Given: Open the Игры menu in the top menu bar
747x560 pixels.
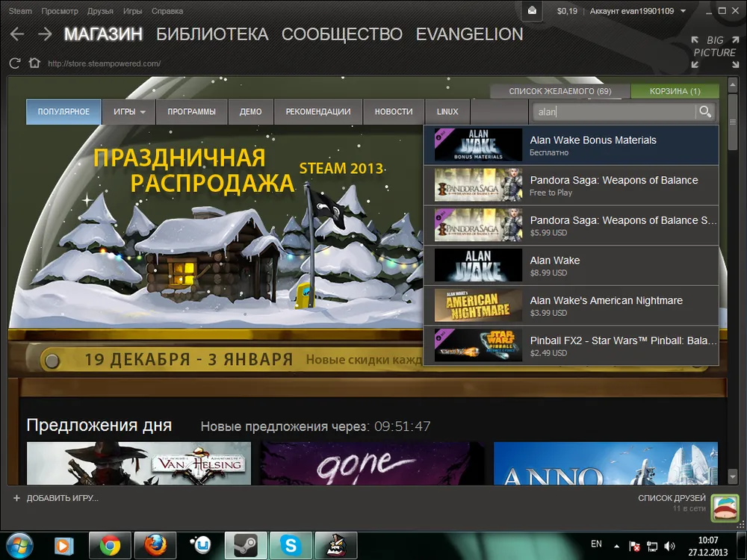Looking at the screenshot, I should click(132, 11).
